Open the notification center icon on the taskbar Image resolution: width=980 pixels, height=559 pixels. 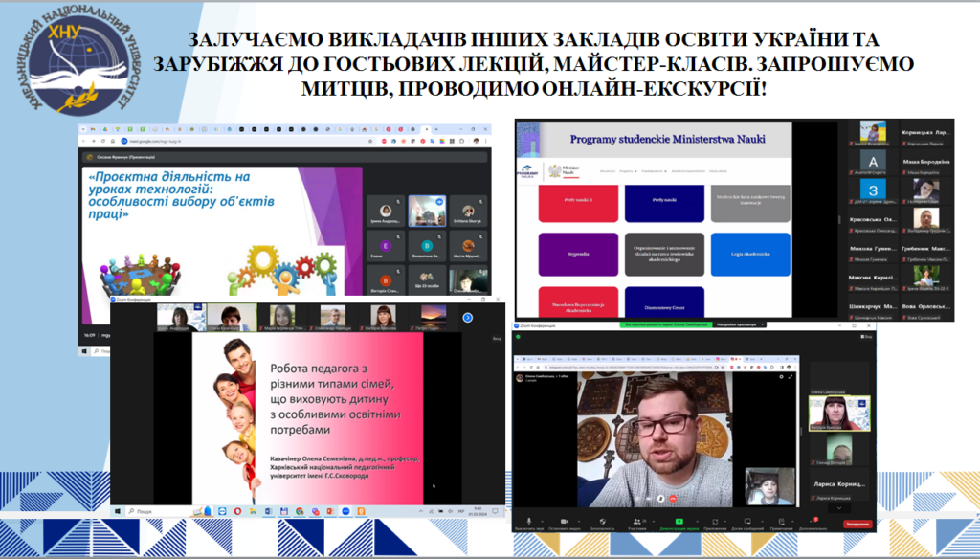click(x=495, y=511)
